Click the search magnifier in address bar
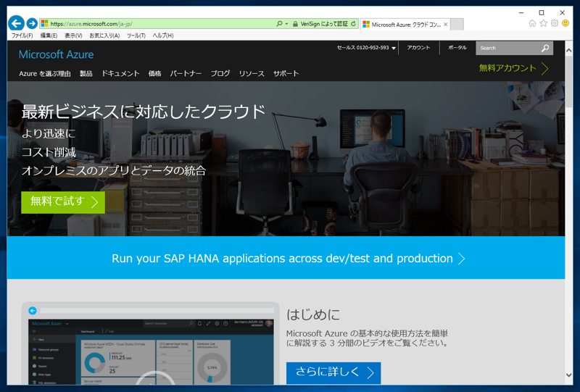580x392 pixels. (x=279, y=24)
